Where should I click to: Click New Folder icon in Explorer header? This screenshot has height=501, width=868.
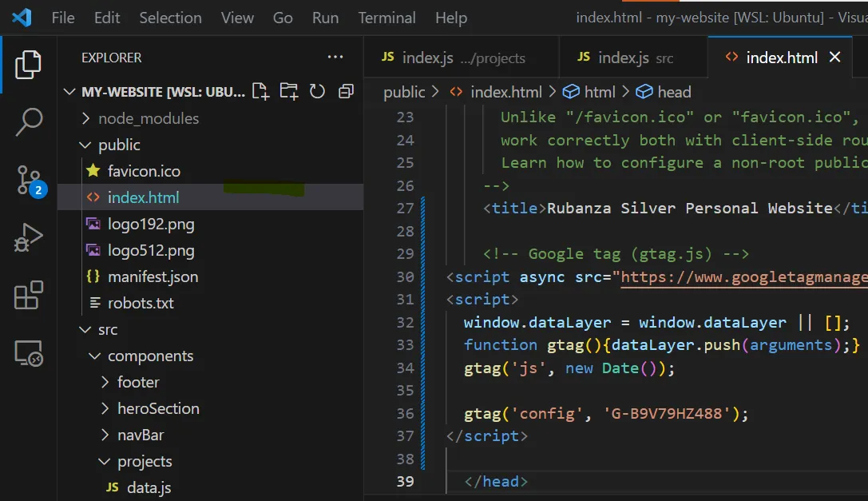288,92
